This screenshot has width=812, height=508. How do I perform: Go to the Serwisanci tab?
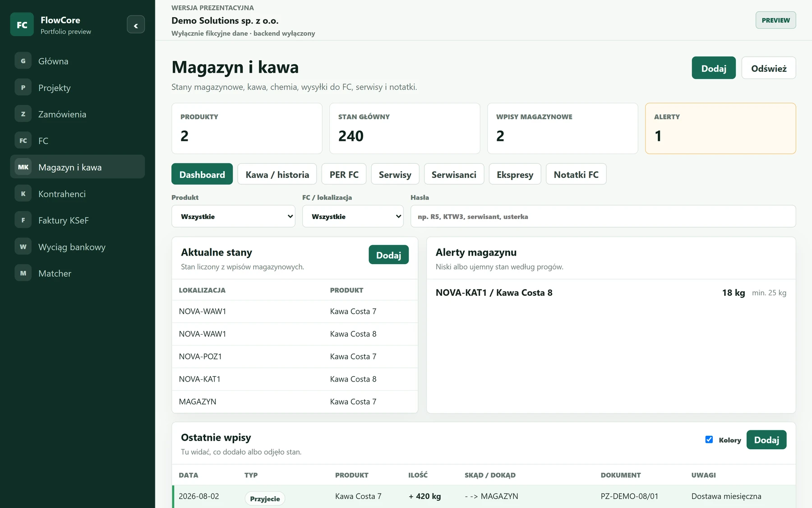(x=454, y=174)
